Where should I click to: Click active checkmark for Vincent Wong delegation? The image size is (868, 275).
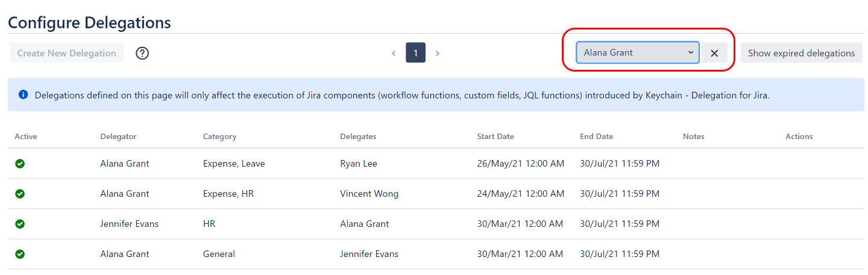click(20, 194)
